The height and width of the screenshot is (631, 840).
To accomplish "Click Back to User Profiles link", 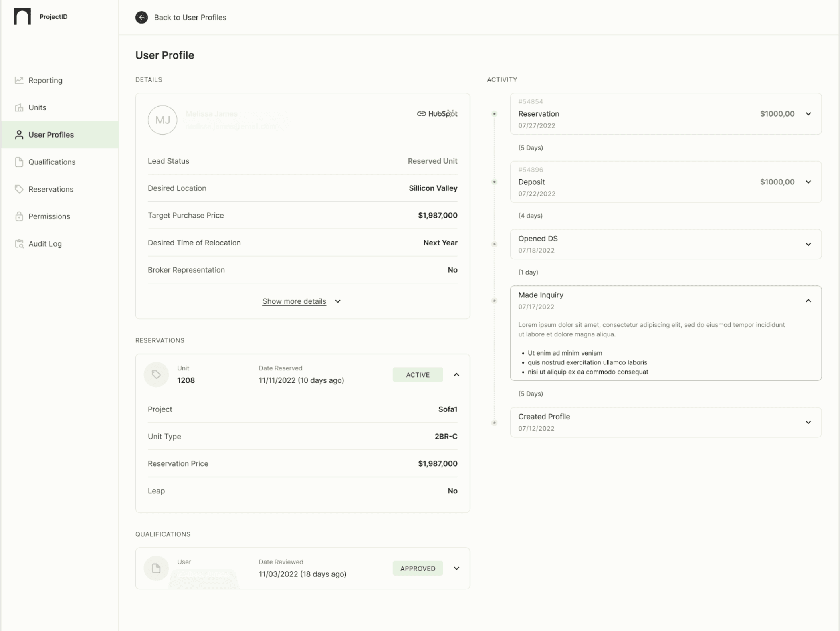I will pyautogui.click(x=190, y=17).
